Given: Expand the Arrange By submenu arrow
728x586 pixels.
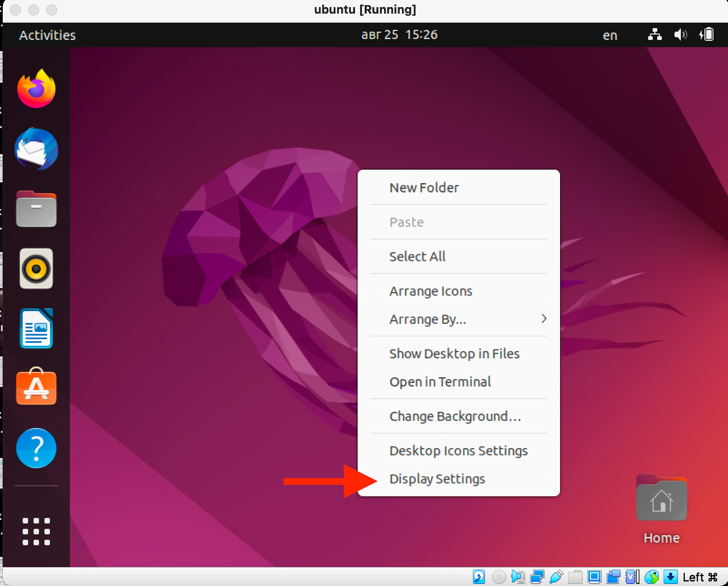Looking at the screenshot, I should pos(544,319).
